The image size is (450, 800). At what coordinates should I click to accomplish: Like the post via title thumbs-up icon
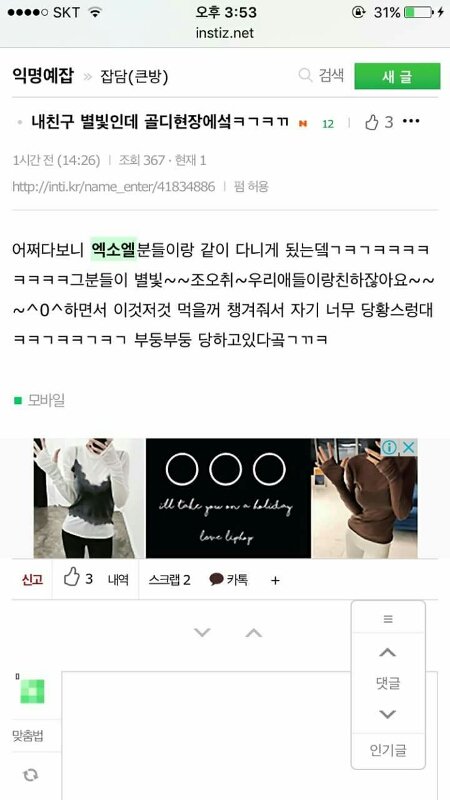click(371, 122)
